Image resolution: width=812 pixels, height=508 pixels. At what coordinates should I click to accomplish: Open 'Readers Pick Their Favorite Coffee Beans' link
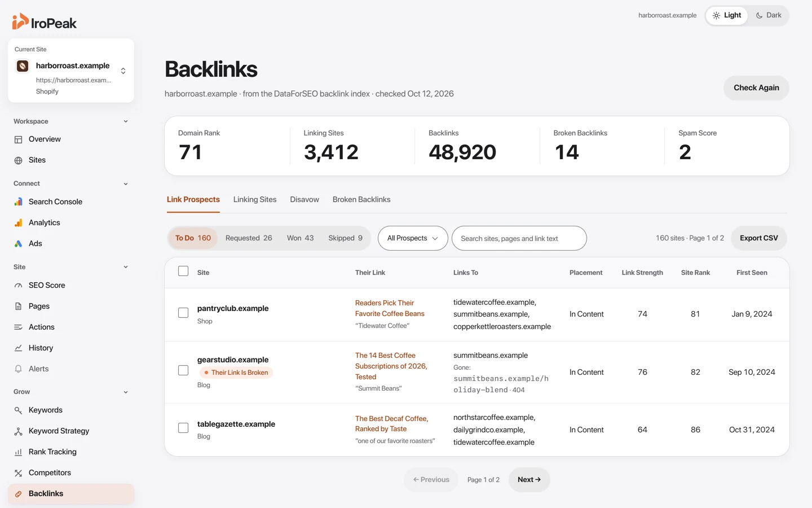coord(390,308)
